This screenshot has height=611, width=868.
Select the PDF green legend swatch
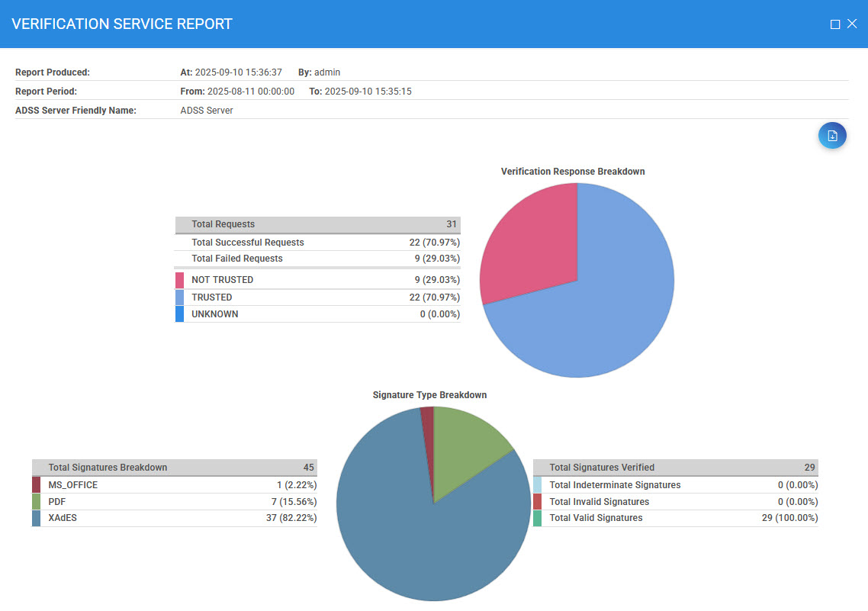pos(36,502)
